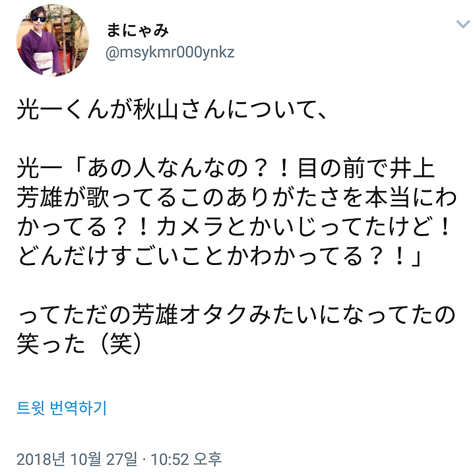The image size is (475, 476).
Task: Click the final line 笑った（笑）
Action: (x=80, y=345)
